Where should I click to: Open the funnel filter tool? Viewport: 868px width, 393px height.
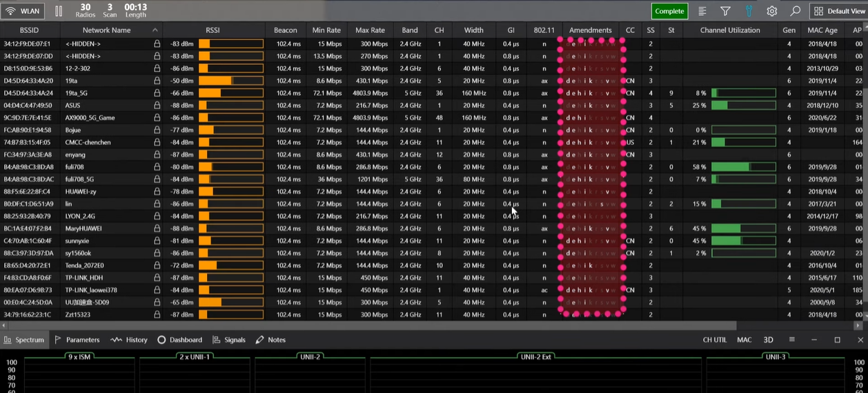tap(725, 11)
